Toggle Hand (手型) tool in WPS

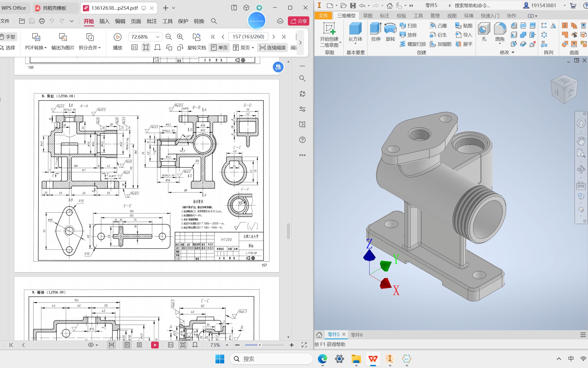pyautogui.click(x=8, y=37)
